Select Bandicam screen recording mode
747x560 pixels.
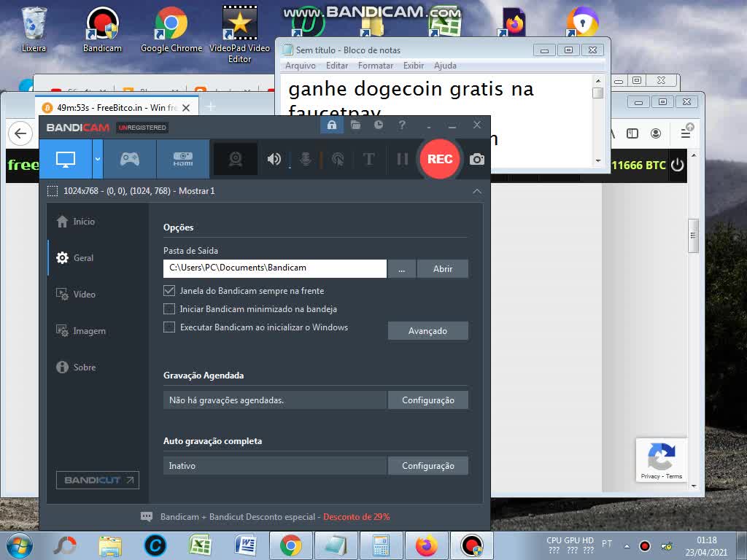pyautogui.click(x=66, y=159)
